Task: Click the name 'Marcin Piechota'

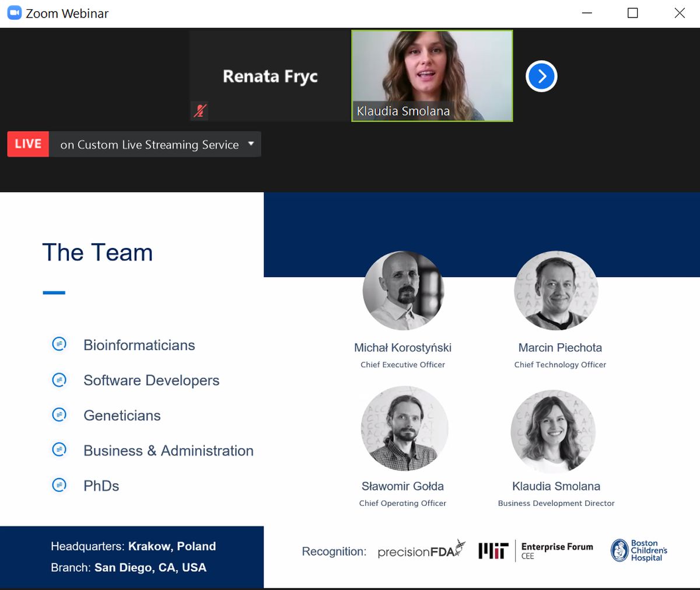Action: [x=560, y=348]
